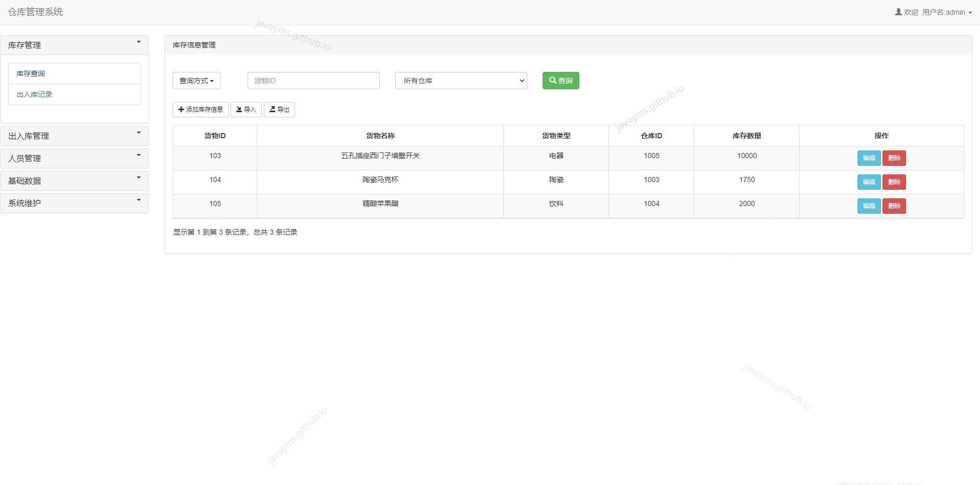Viewport: 980px width, 485px height.
Task: Collapse the 库存管理 sidebar section
Action: coord(75,45)
